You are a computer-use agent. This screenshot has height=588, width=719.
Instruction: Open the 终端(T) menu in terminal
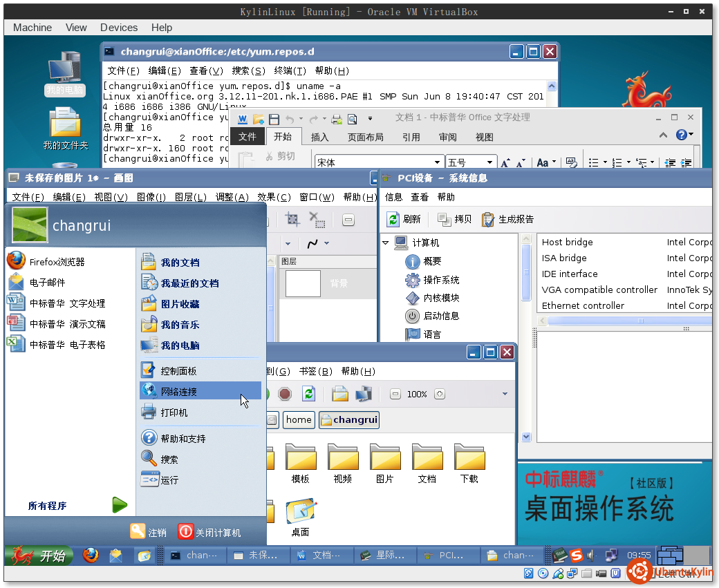click(290, 70)
